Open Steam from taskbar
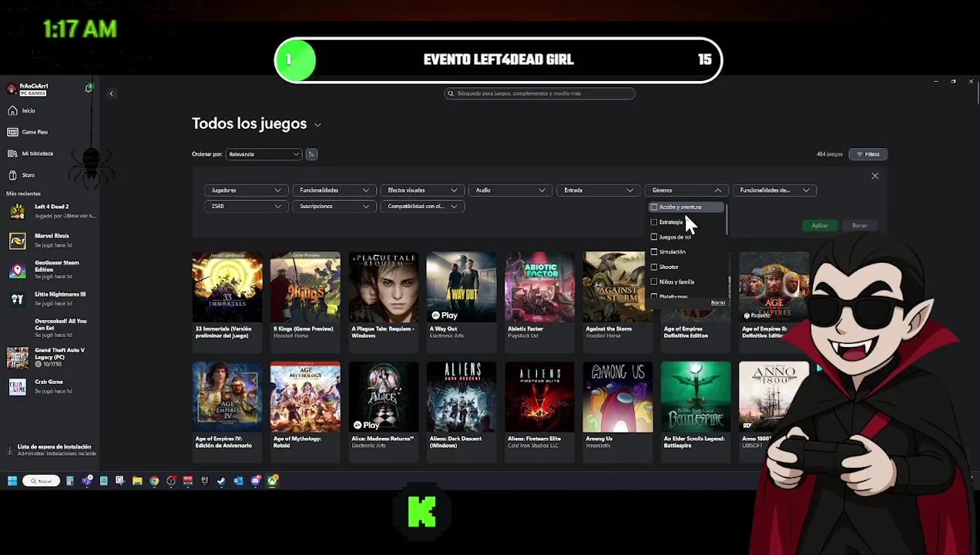 (221, 481)
